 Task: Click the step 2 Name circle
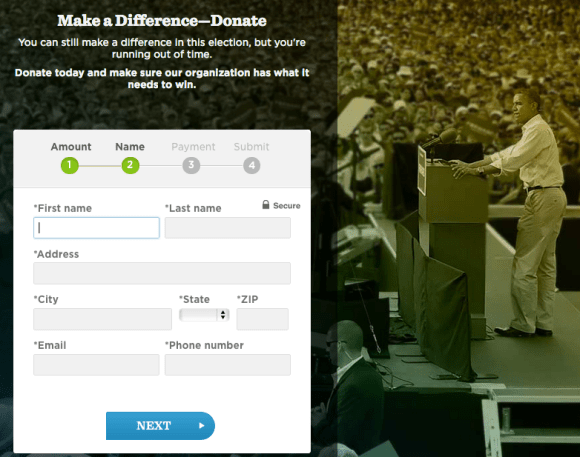[x=130, y=165]
